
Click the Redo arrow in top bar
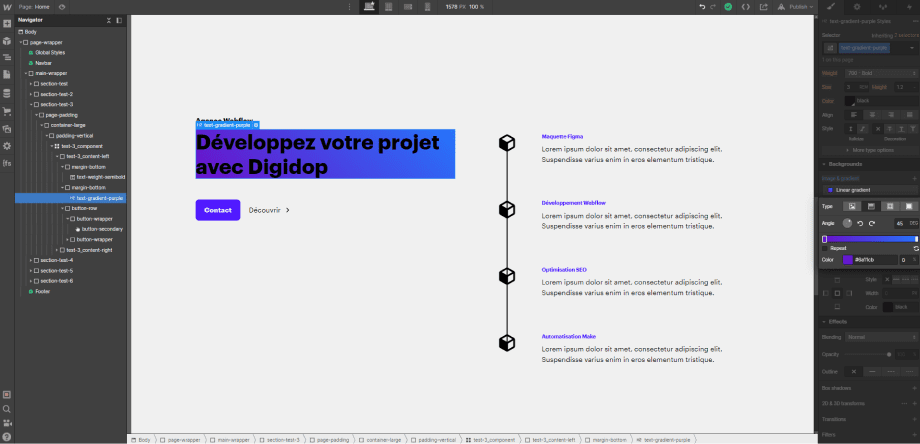pyautogui.click(x=713, y=7)
